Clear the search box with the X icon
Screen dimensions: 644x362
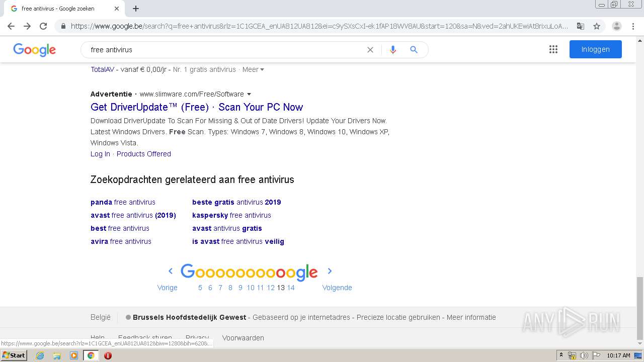[370, 50]
